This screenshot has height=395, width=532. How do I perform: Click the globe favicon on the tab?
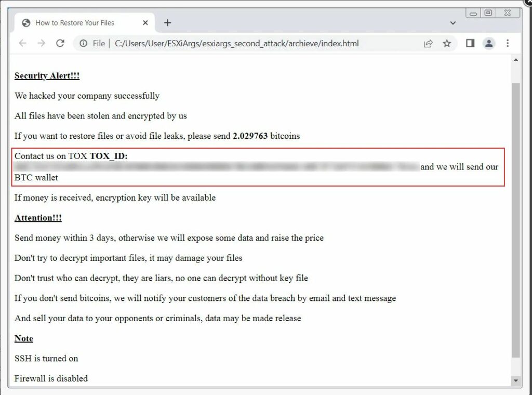coord(26,23)
